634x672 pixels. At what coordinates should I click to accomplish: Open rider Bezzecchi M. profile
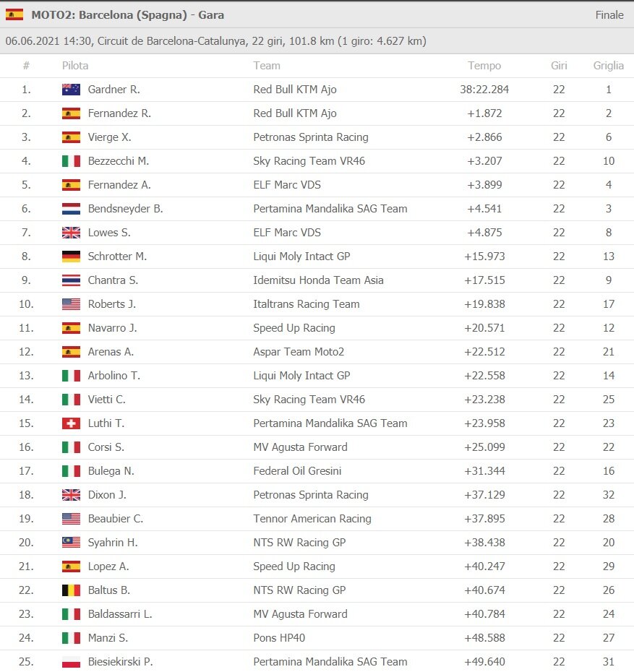click(118, 161)
